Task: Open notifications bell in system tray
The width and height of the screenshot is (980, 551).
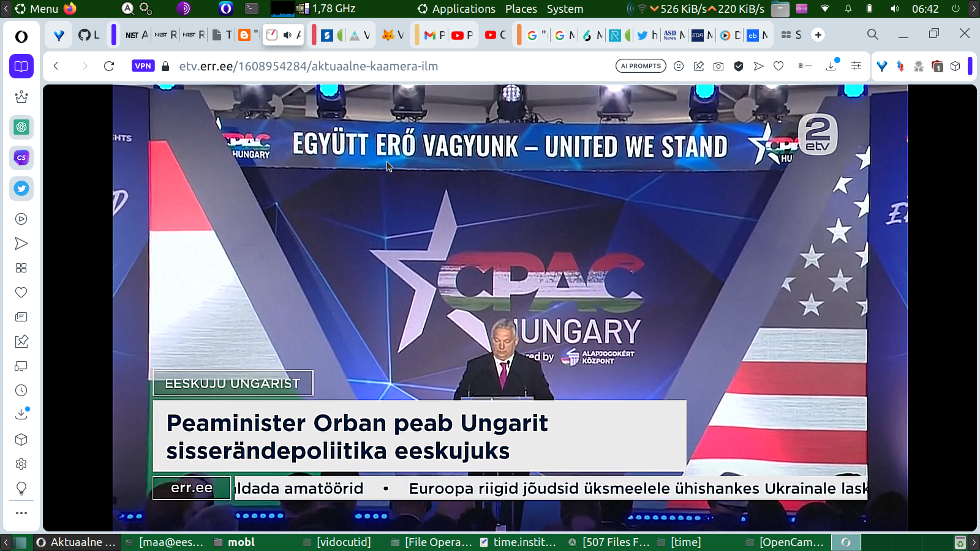Action: tap(848, 9)
